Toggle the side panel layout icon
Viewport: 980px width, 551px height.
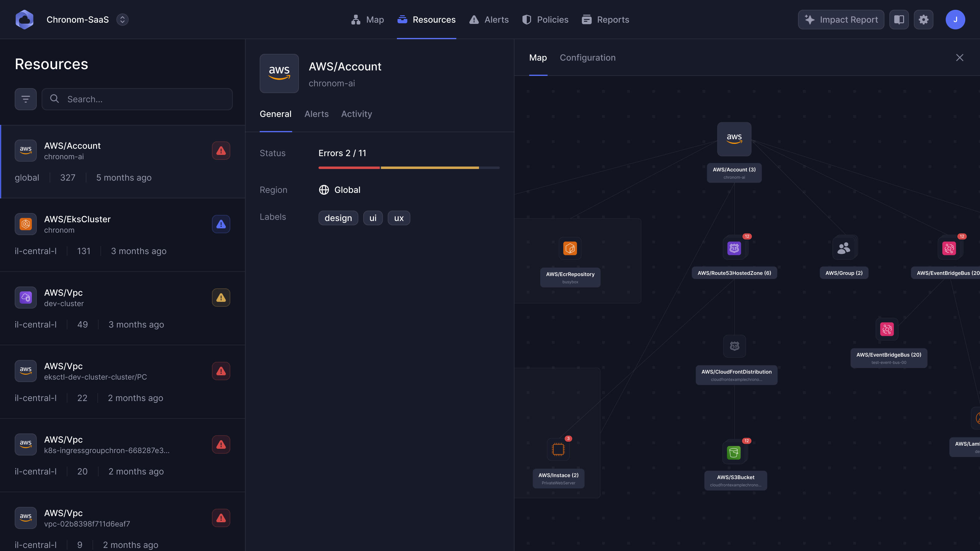(x=899, y=20)
